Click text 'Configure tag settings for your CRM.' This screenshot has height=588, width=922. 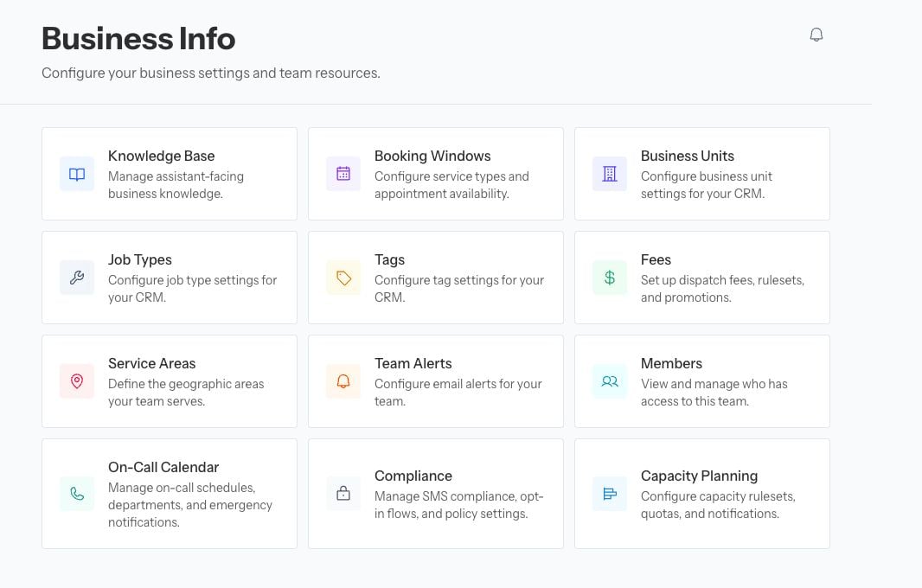[459, 289]
